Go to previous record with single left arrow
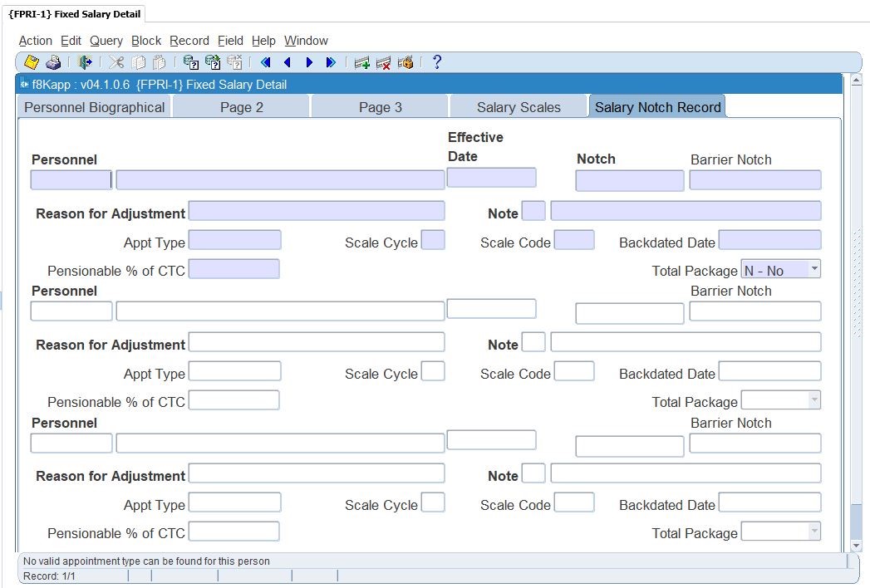The height and width of the screenshot is (588, 870). click(x=288, y=62)
